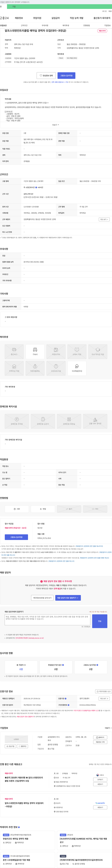
Task: Select the 필기 screening method box
Action: click(69, 509)
